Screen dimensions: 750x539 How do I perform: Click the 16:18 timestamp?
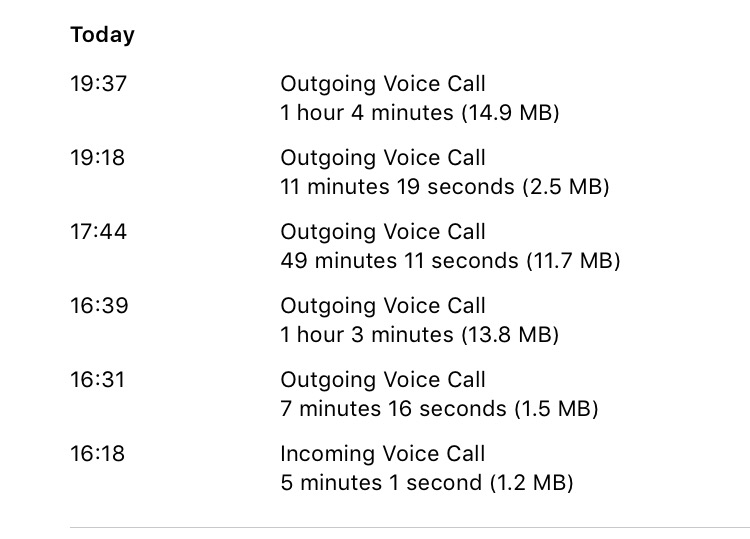click(98, 453)
